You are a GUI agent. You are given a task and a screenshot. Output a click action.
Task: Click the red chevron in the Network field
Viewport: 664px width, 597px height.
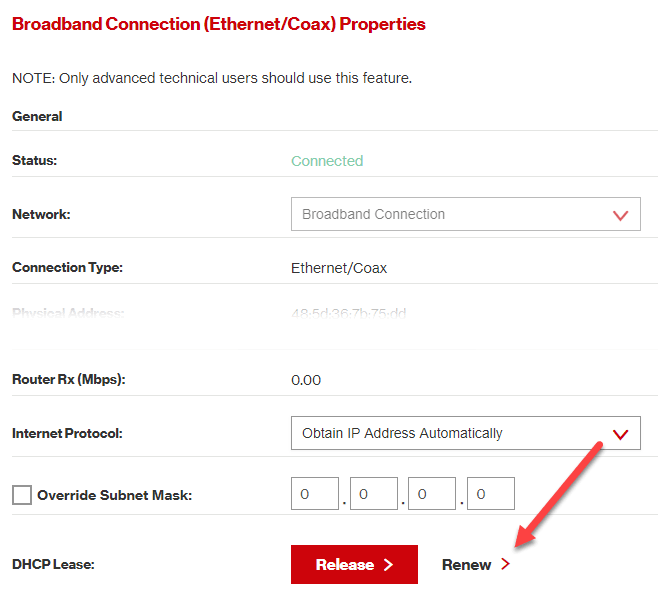pos(620,215)
